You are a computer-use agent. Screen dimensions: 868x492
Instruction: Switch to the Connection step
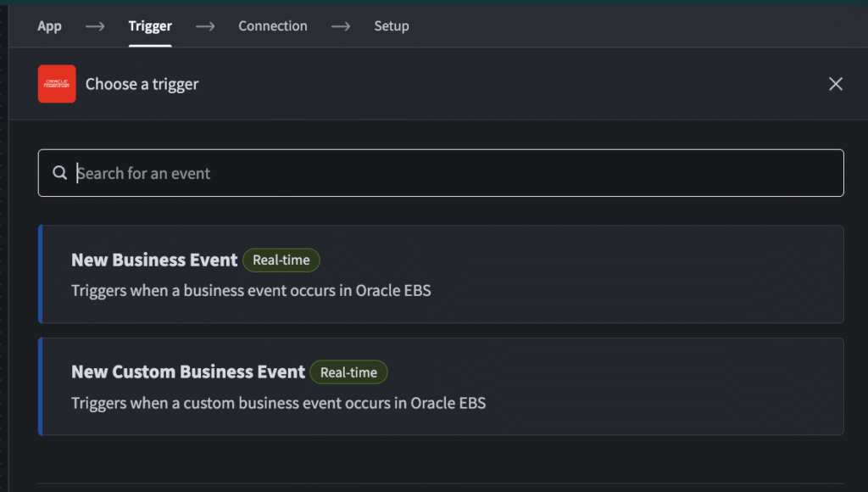click(x=272, y=26)
